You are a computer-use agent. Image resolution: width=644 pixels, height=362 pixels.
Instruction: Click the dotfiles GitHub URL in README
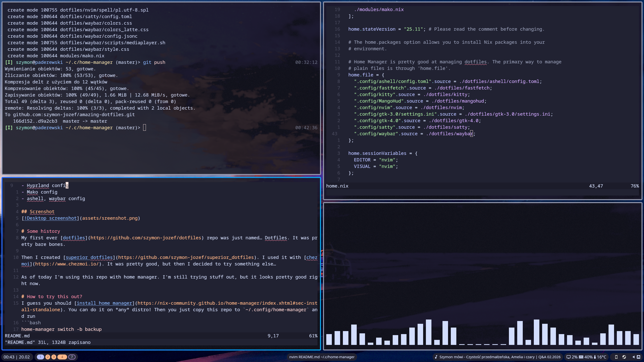coord(146,238)
